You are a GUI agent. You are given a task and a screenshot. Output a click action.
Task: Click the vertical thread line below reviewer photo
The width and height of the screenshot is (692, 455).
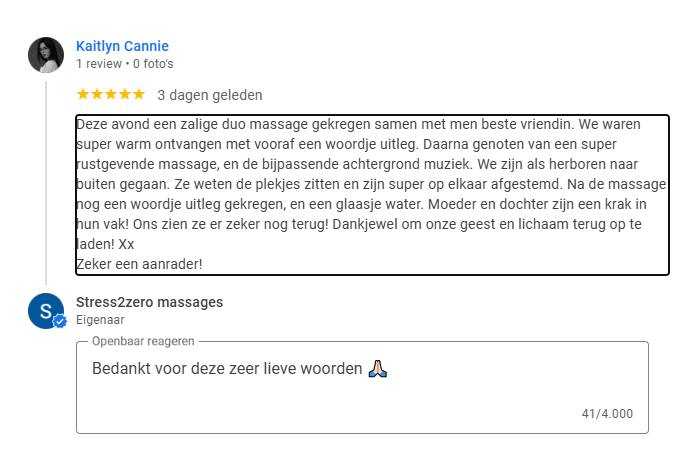46,180
